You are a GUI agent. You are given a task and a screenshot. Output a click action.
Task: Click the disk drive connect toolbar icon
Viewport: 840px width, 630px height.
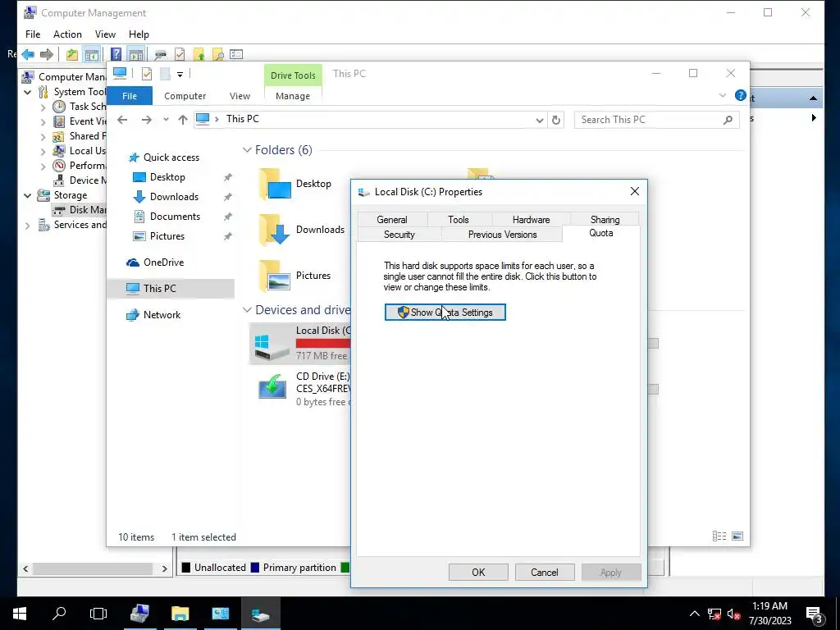point(160,54)
